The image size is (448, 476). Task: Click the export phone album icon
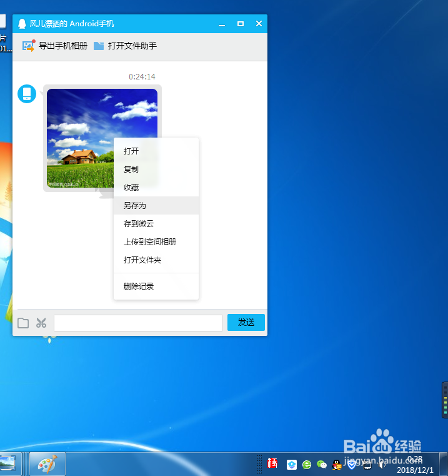pyautogui.click(x=29, y=46)
